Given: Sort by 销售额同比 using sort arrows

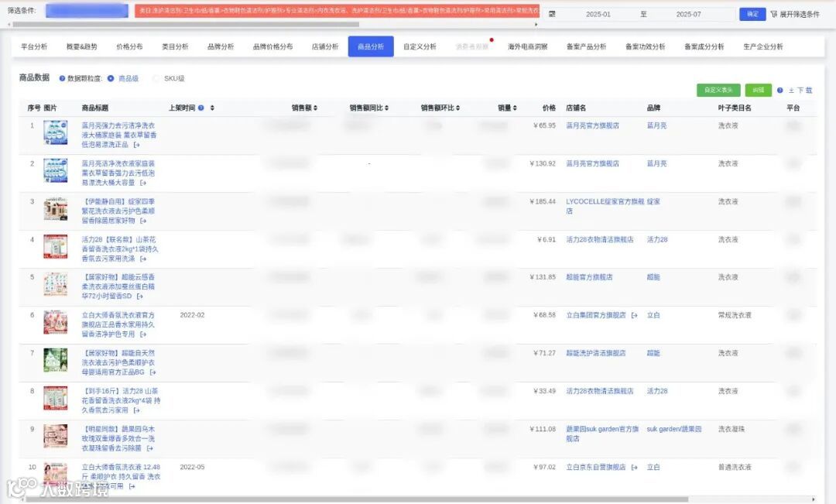Looking at the screenshot, I should tap(386, 108).
